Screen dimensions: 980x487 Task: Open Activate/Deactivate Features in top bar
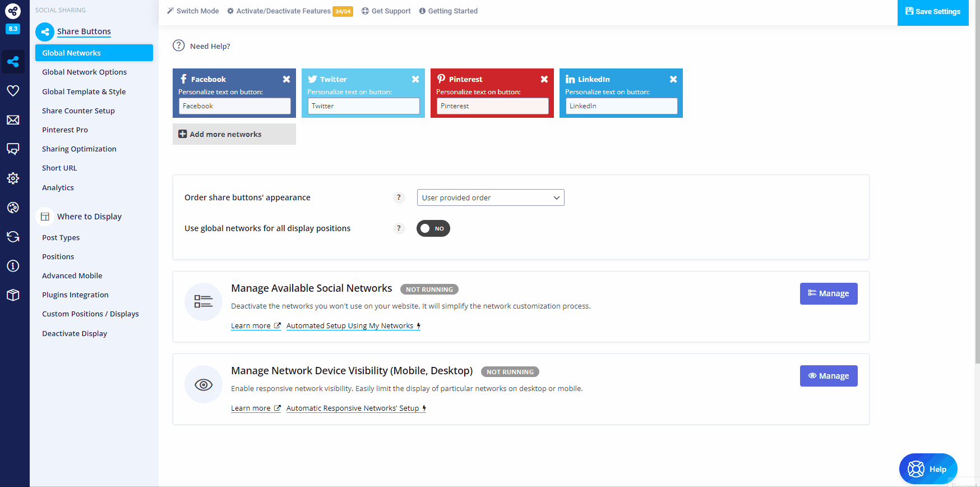tap(283, 11)
